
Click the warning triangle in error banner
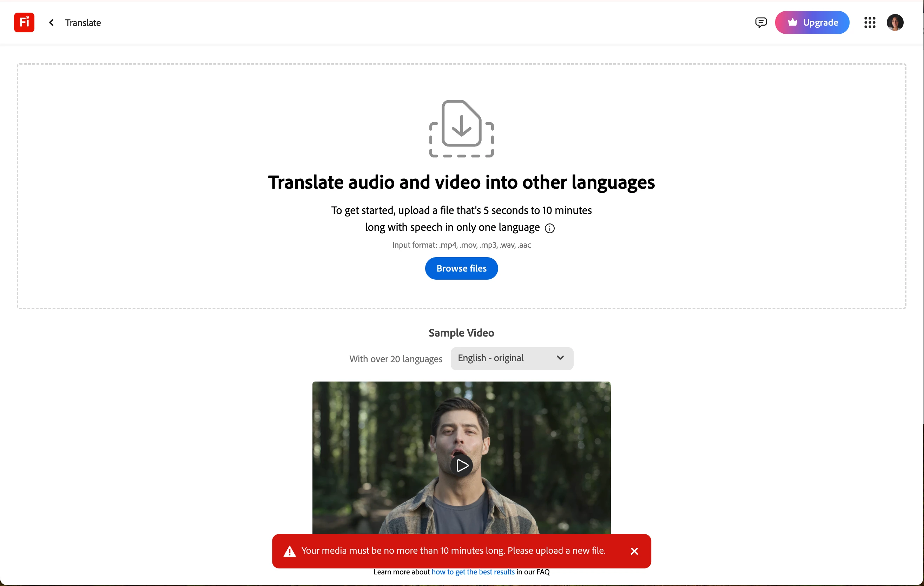[289, 551]
